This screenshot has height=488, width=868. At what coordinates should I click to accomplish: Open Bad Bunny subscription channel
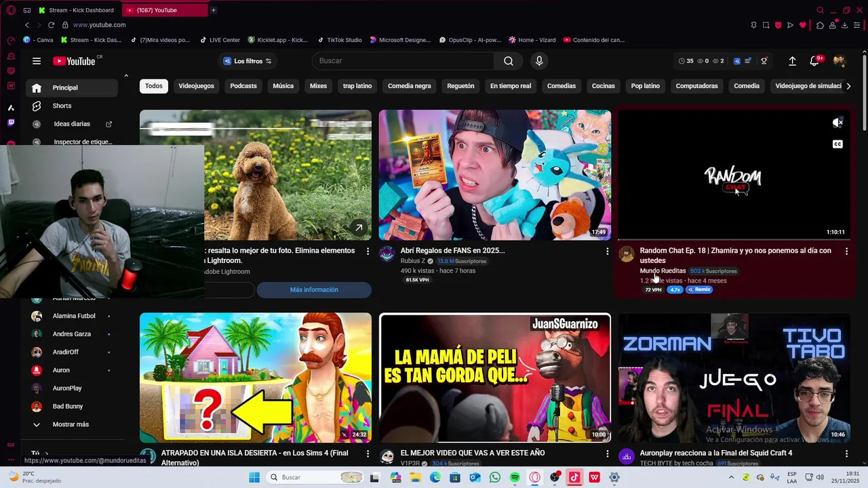[72, 406]
